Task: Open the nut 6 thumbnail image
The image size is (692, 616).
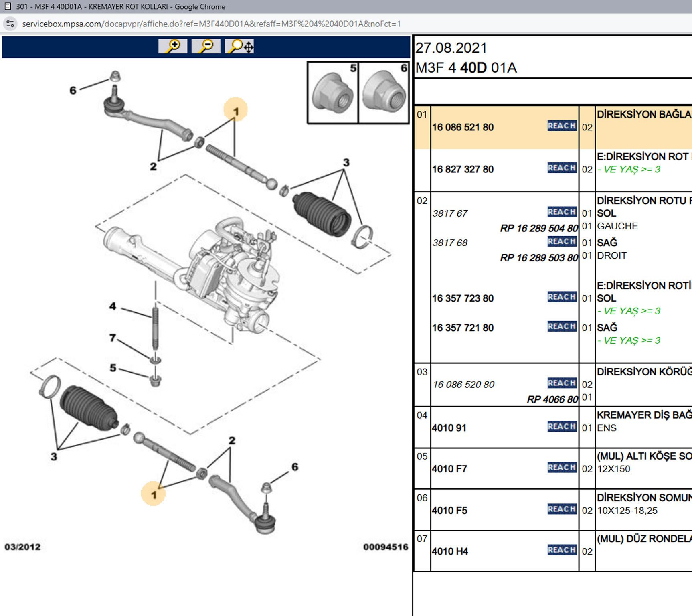Action: (384, 93)
